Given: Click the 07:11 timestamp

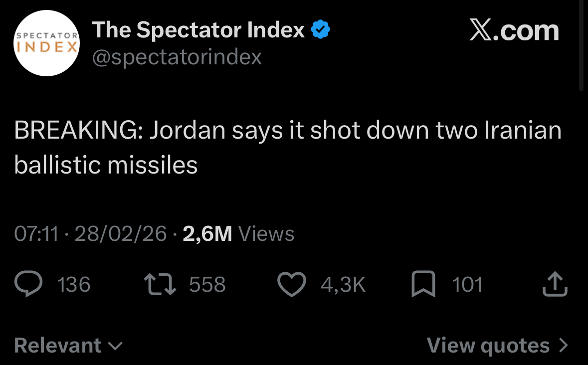Looking at the screenshot, I should tap(36, 234).
